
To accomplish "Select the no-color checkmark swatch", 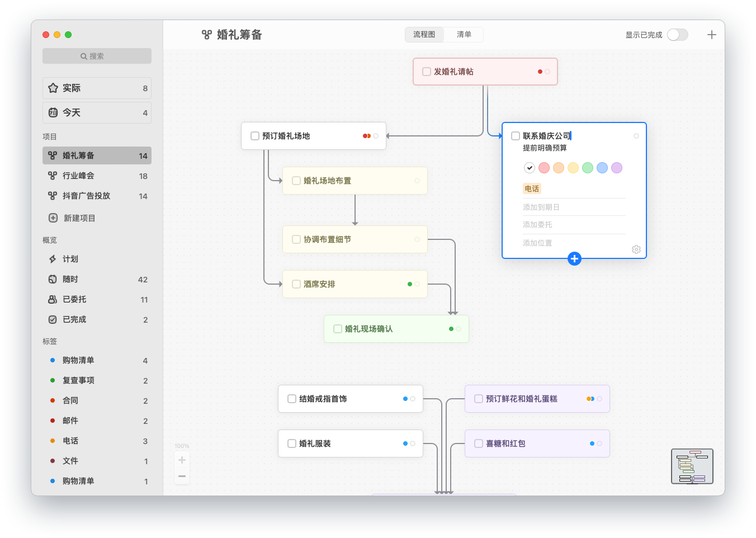I will pyautogui.click(x=530, y=168).
